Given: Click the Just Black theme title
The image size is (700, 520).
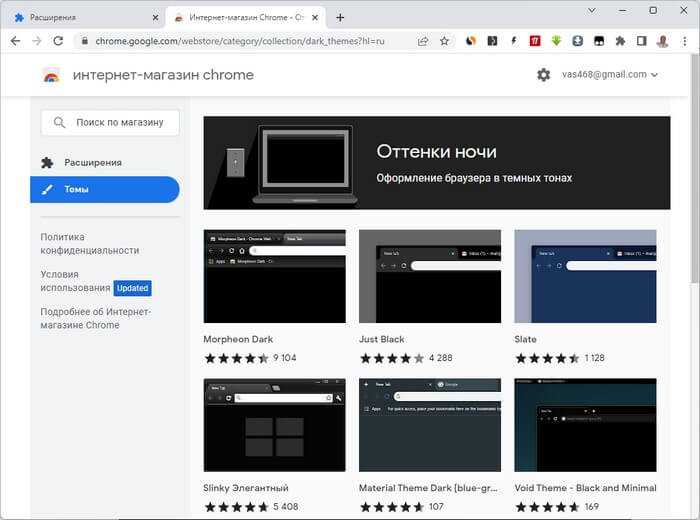Looking at the screenshot, I should 382,339.
